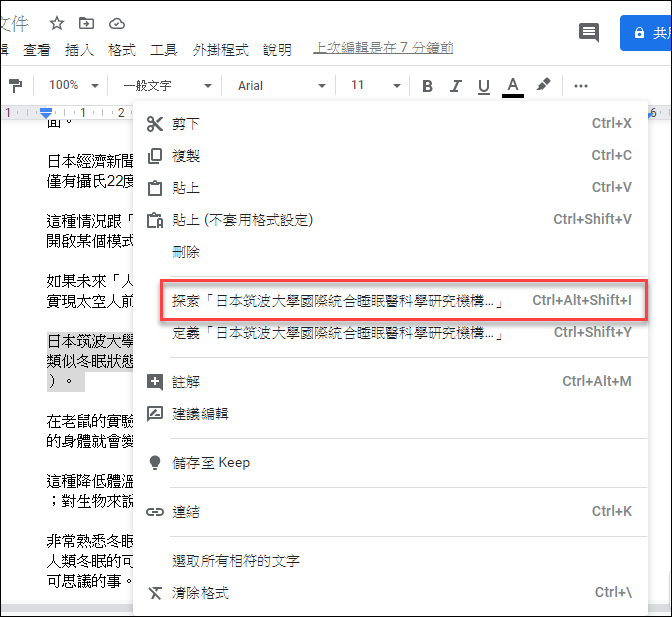Click the horizontal scrollbar below the document

point(66,608)
